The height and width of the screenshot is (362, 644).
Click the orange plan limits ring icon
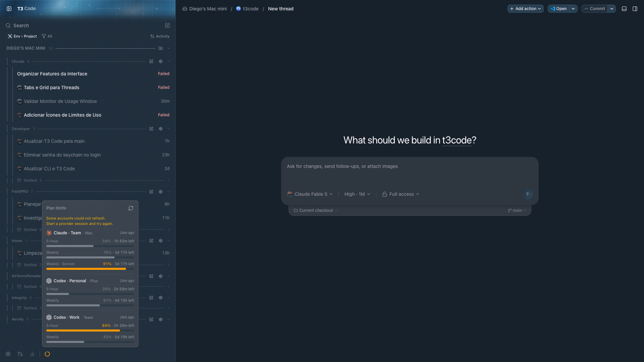[x=47, y=354]
